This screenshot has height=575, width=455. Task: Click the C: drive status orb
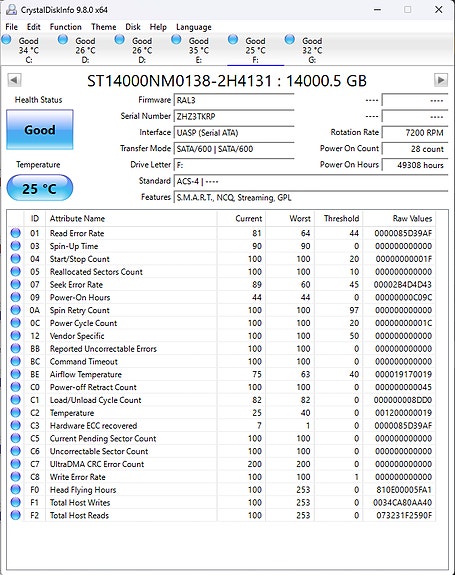[x=7, y=40]
